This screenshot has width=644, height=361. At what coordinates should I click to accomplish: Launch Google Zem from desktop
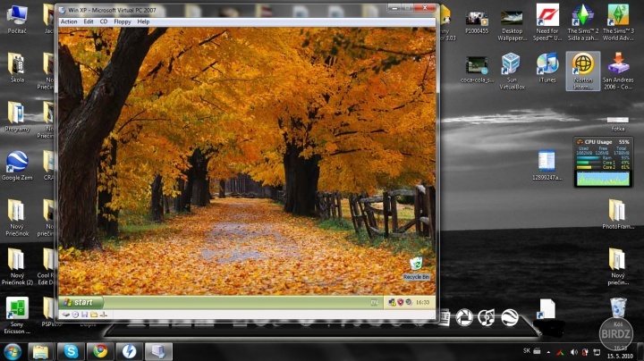click(x=17, y=165)
